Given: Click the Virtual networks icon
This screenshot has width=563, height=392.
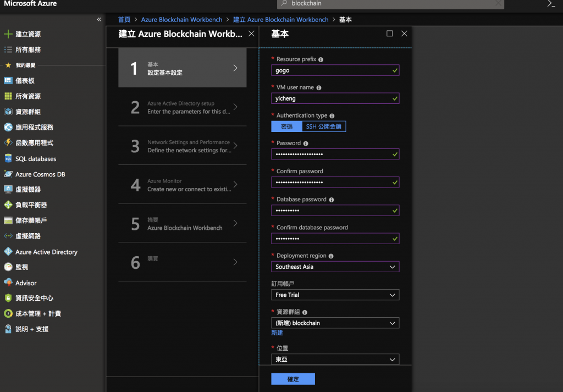Looking at the screenshot, I should 8,236.
